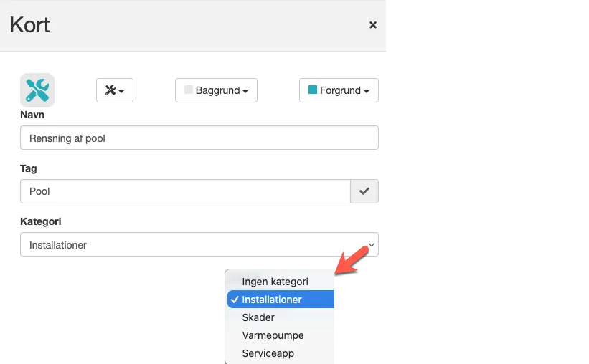Image resolution: width=589 pixels, height=364 pixels.
Task: Close the Kort dialog
Action: pyautogui.click(x=373, y=25)
